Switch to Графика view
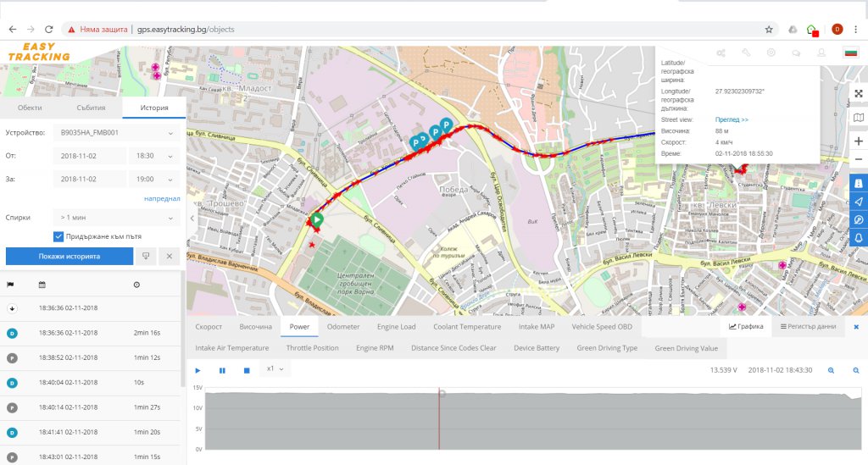Viewport: 868px width, 465px height. [746, 327]
